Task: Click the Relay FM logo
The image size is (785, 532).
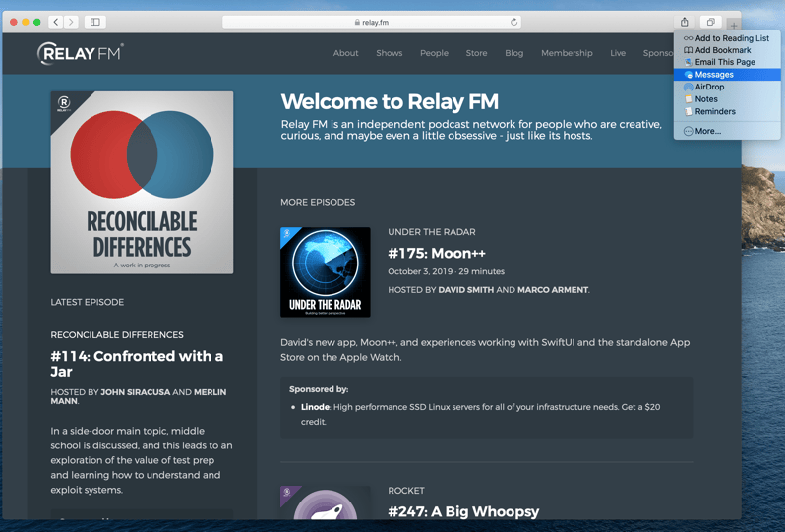Action: [80, 53]
